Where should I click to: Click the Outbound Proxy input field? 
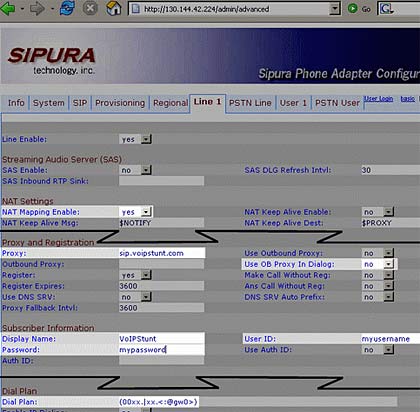tap(161, 264)
